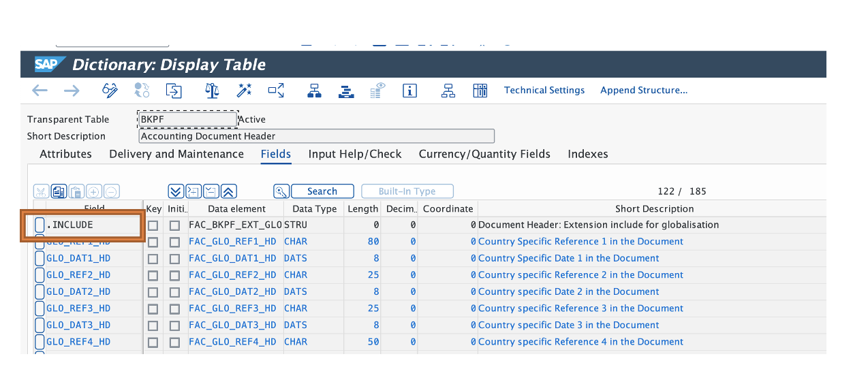Click the Short Description text field
The image size is (868, 365).
(x=316, y=136)
